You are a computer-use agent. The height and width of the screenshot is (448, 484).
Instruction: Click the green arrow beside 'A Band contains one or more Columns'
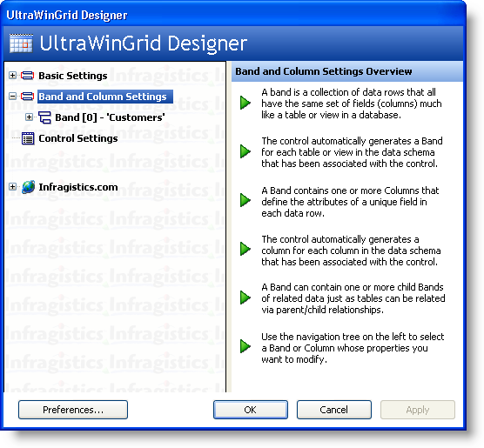click(245, 200)
